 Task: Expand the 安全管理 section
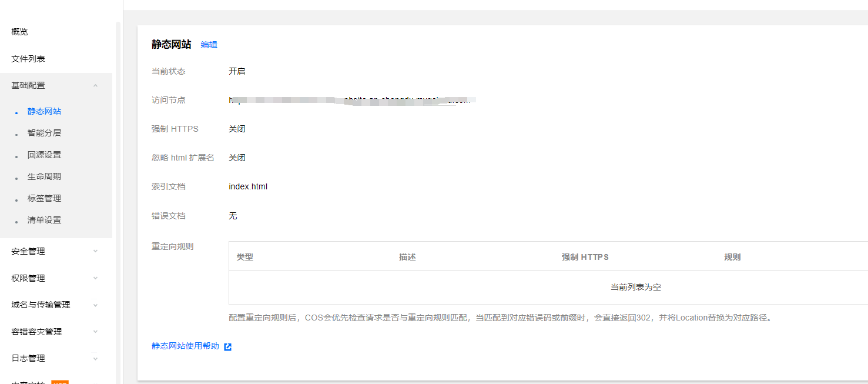(95, 252)
